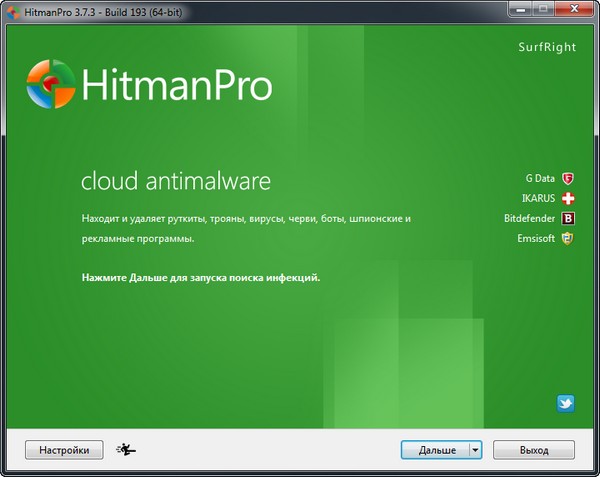
Task: Click the HitmanPro logo emblem
Action: point(52,84)
